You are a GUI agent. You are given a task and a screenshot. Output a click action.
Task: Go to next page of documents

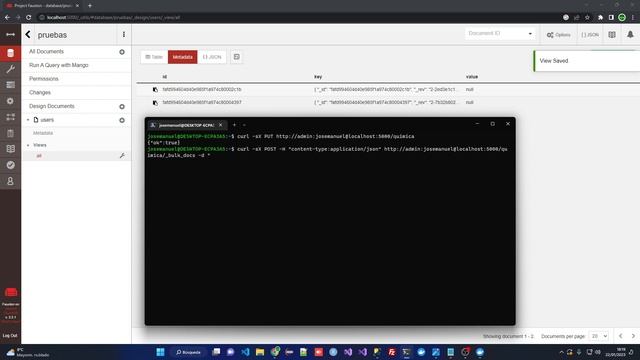click(x=633, y=336)
